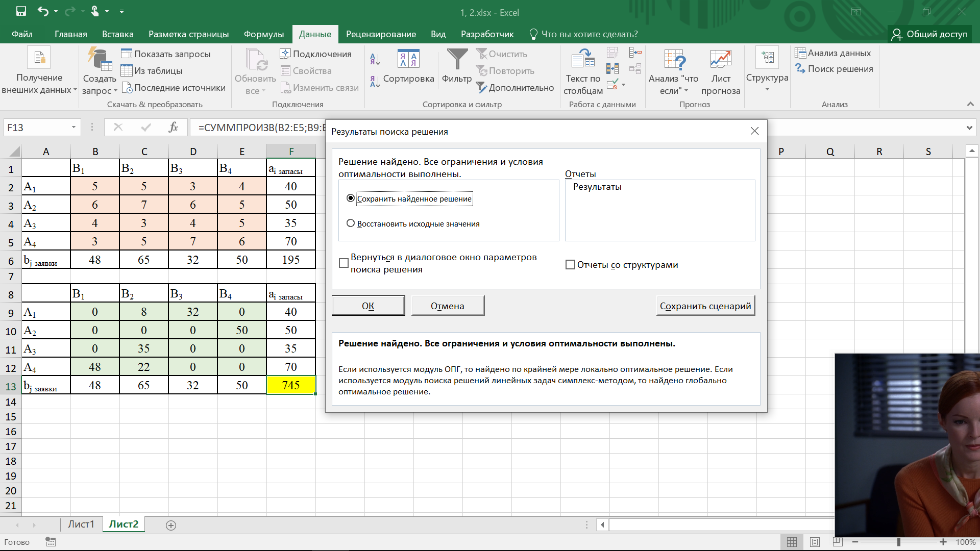Enable 'Вернуться в диалоговое окно параметров' checkbox
Viewport: 980px width, 551px height.
pyautogui.click(x=344, y=263)
